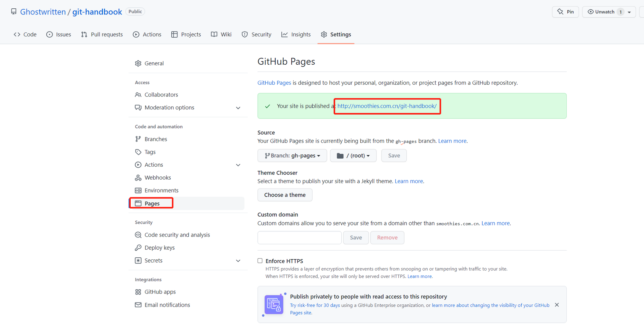The width and height of the screenshot is (644, 334).
Task: Click Save next to custom domain field
Action: click(x=356, y=238)
